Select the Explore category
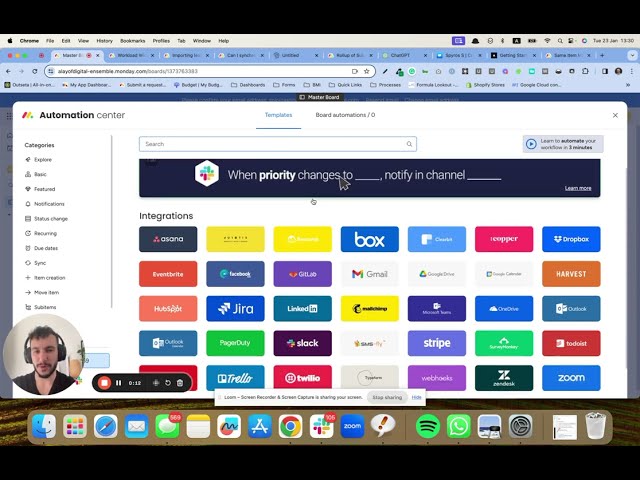 click(x=42, y=160)
